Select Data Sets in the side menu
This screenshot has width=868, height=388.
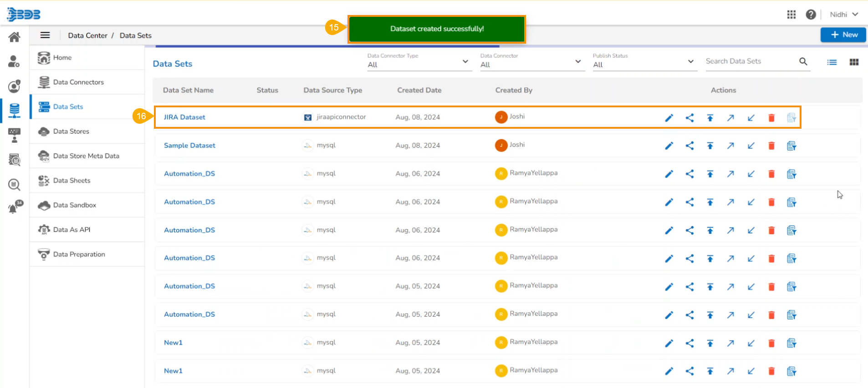[87, 107]
